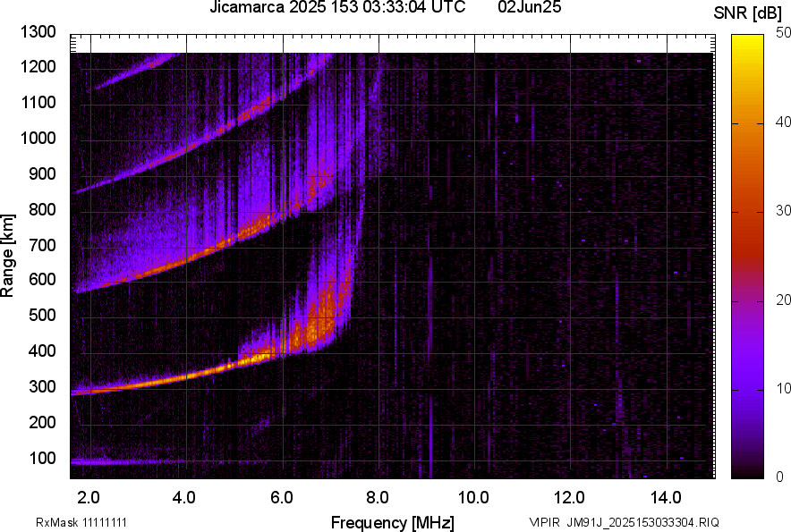Screen dimensions: 791x532
Task: Click the range tick label 100
Action: pos(42,458)
